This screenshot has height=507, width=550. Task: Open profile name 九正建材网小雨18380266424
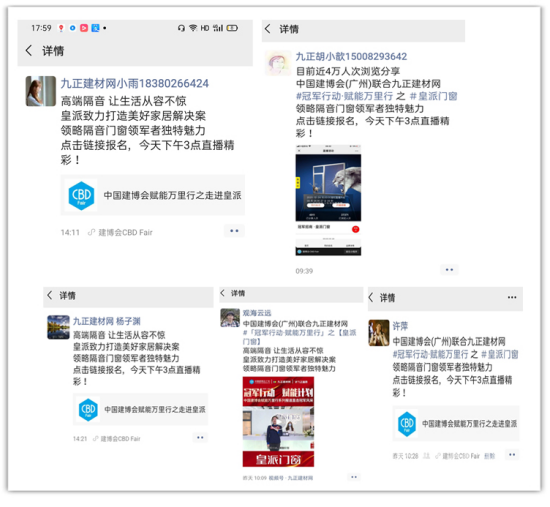(135, 84)
